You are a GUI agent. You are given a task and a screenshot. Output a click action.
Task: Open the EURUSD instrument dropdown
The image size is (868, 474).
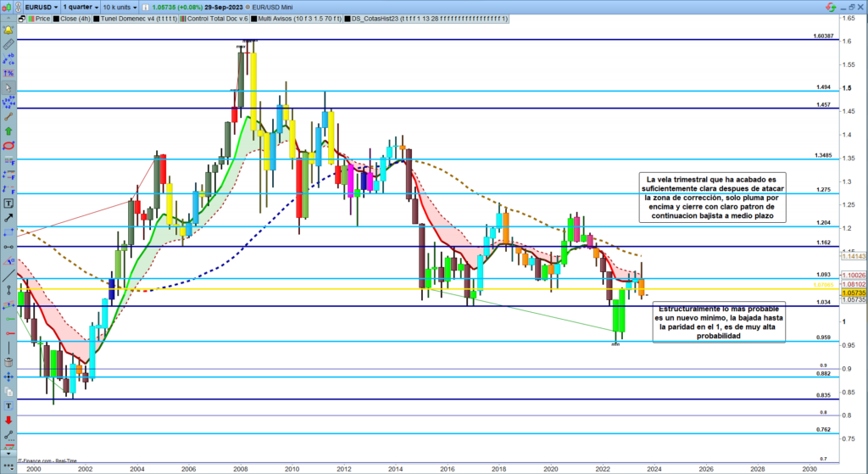click(x=42, y=5)
